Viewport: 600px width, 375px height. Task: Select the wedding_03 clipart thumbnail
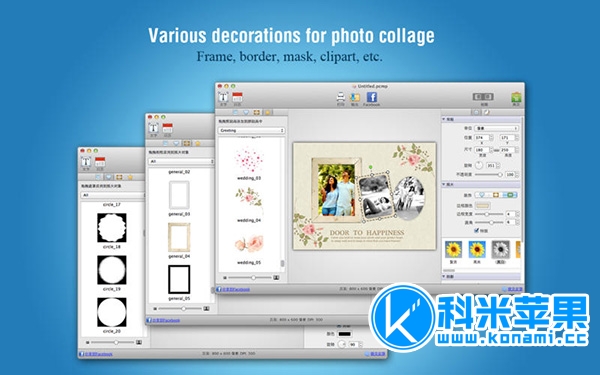point(249,160)
